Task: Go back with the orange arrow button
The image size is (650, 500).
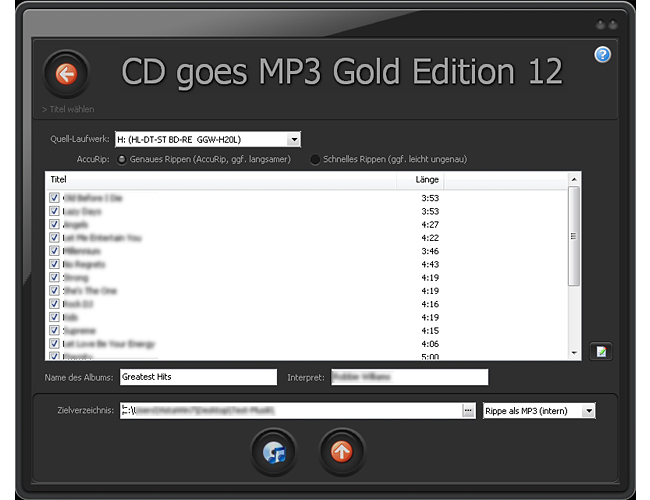Action: click(x=66, y=74)
